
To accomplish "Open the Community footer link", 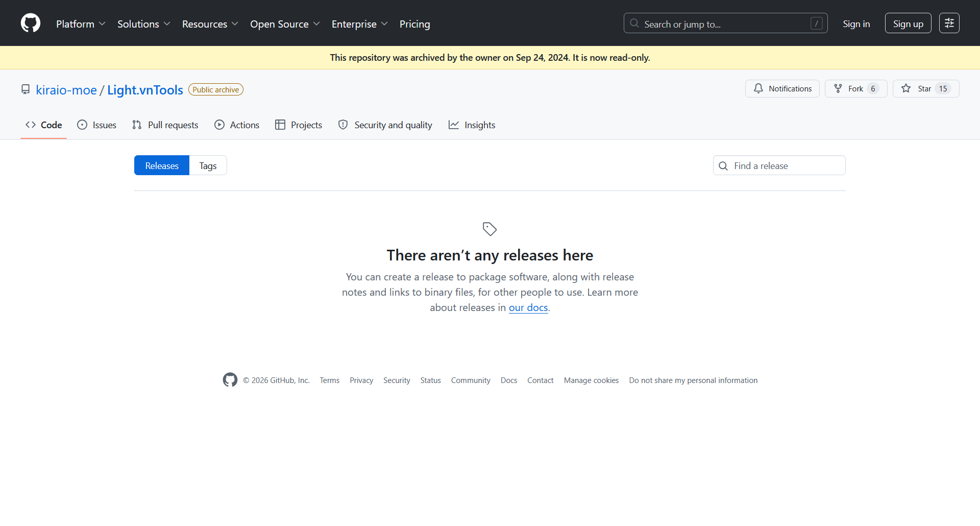I will click(471, 380).
